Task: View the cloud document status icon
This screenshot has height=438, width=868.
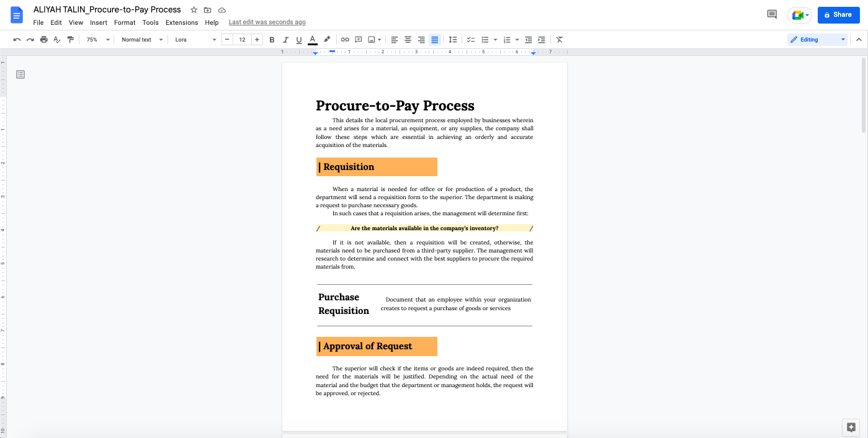Action: (222, 10)
